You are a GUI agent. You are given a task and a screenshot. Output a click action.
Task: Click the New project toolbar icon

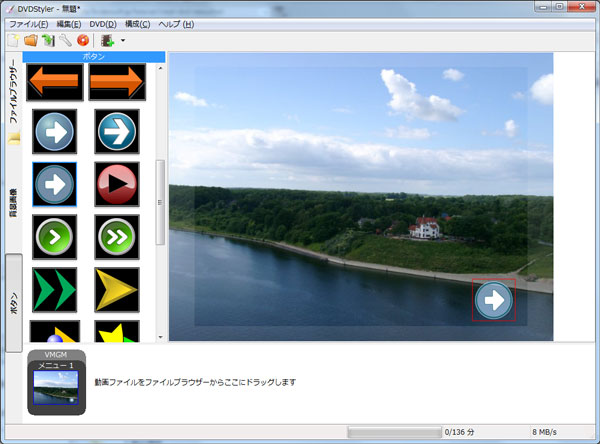(x=13, y=40)
